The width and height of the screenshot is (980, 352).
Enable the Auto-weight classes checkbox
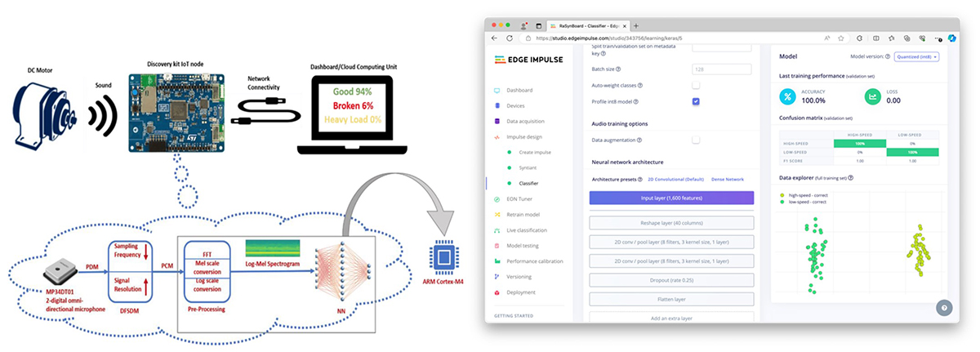696,85
